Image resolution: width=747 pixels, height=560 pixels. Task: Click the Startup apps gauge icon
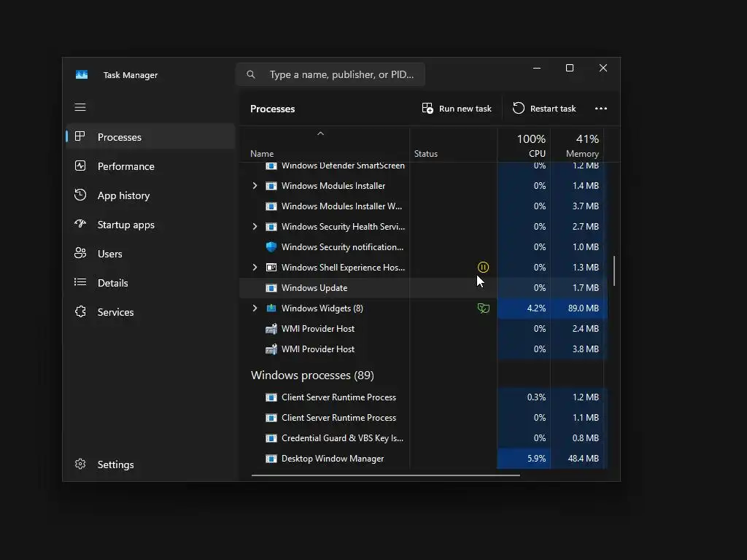[x=80, y=224]
